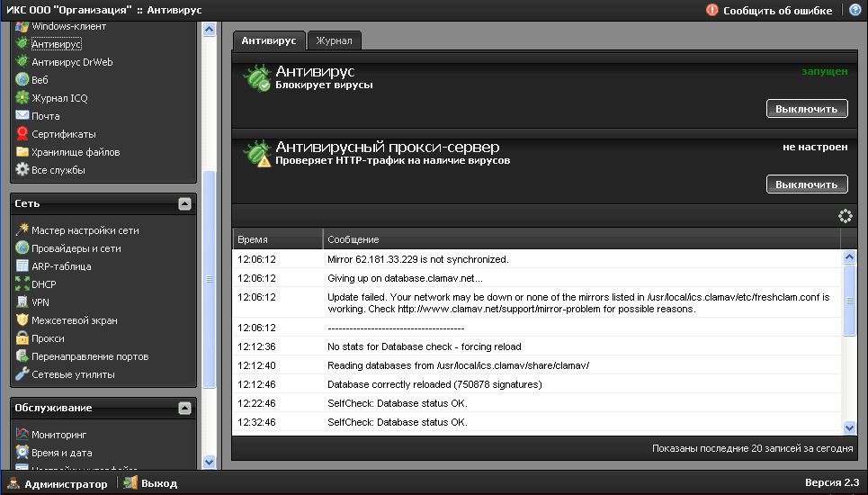868x495 pixels.
Task: Click the Прокси padlock icon
Action: (22, 337)
